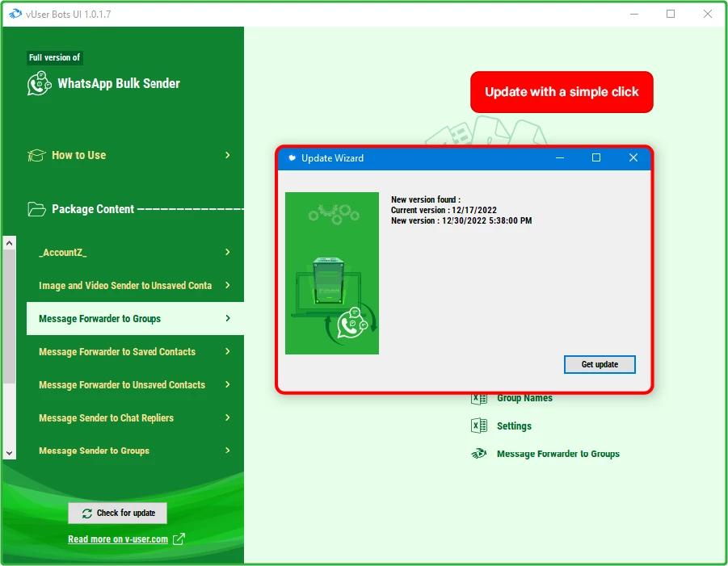Click the Get update button

[600, 364]
